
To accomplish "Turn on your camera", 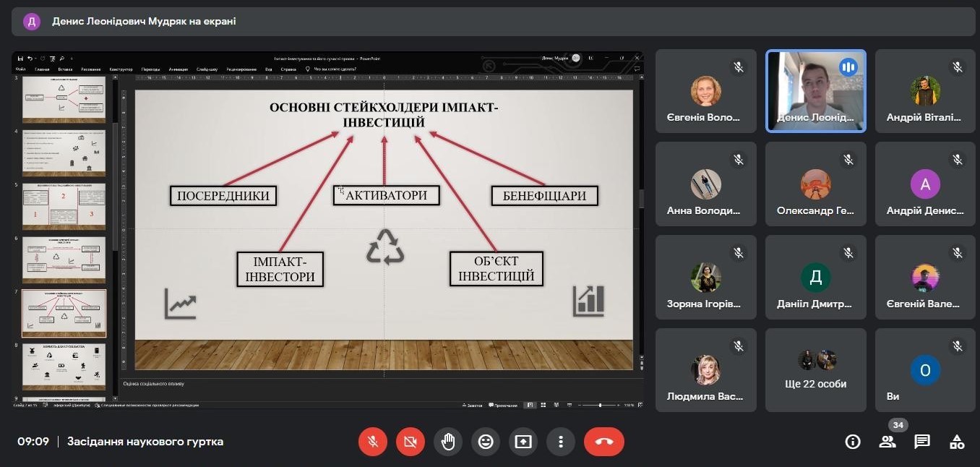I will point(411,442).
